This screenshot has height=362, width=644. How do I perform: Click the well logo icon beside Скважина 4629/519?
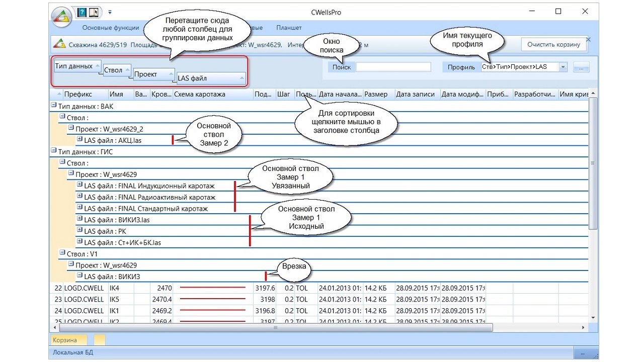59,45
